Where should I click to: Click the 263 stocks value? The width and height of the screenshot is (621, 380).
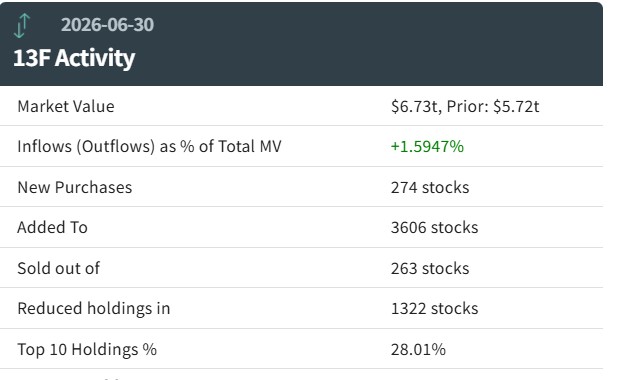[430, 268]
